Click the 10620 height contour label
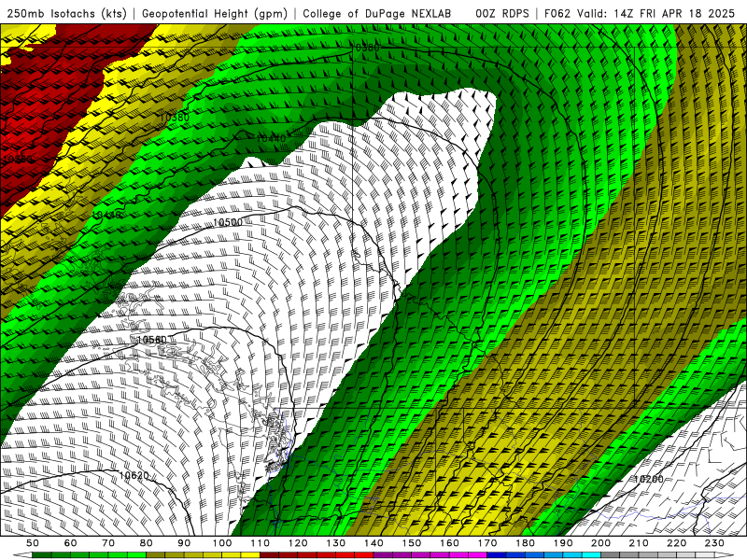 point(134,476)
